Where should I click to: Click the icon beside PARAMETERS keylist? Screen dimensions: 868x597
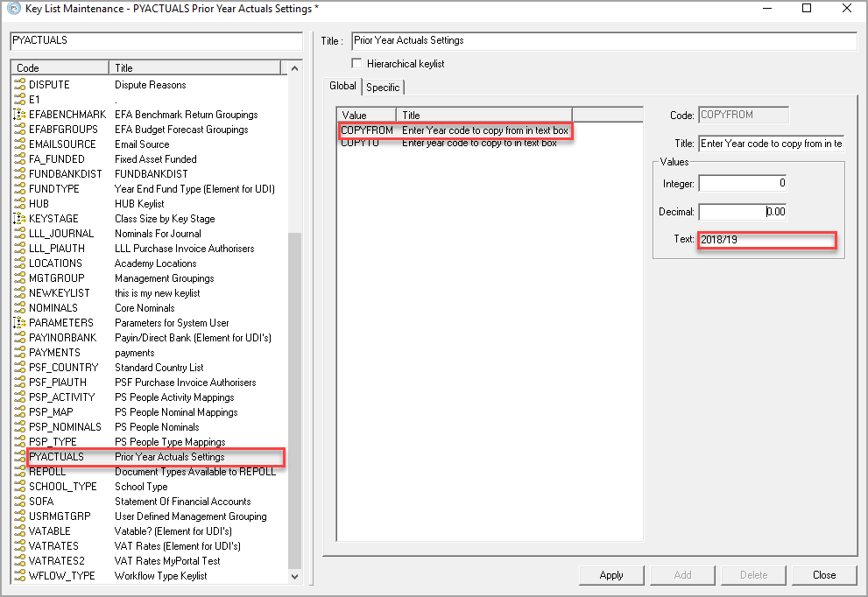(20, 323)
